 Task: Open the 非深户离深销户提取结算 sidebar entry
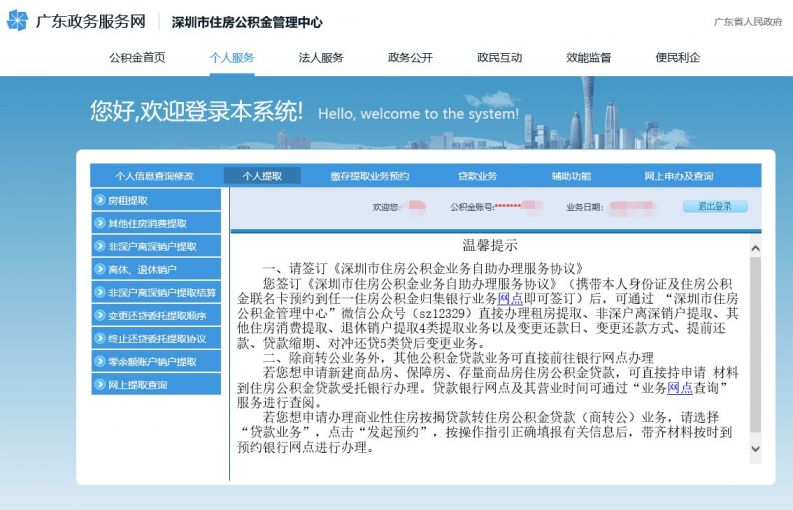156,292
